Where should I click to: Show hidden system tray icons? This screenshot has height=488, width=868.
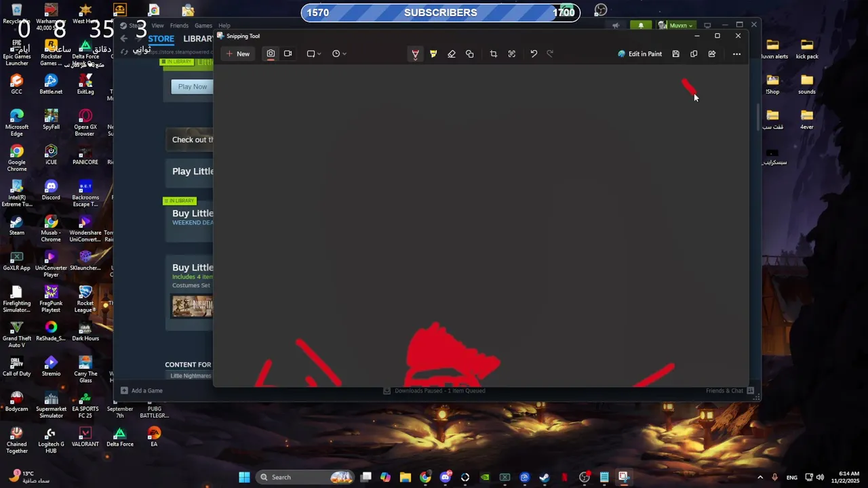point(760,477)
